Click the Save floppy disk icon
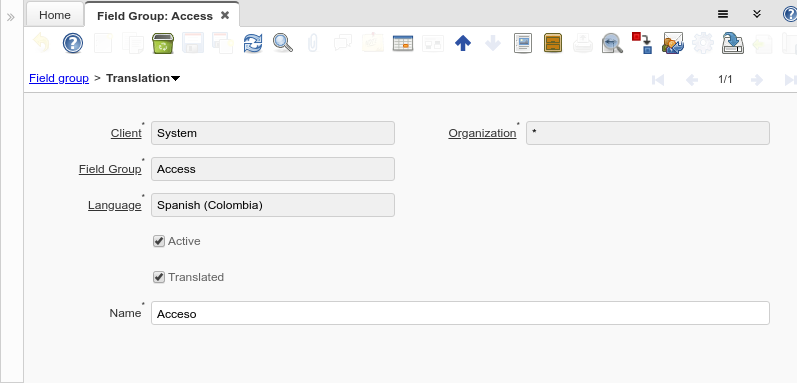The height and width of the screenshot is (383, 797). click(193, 43)
